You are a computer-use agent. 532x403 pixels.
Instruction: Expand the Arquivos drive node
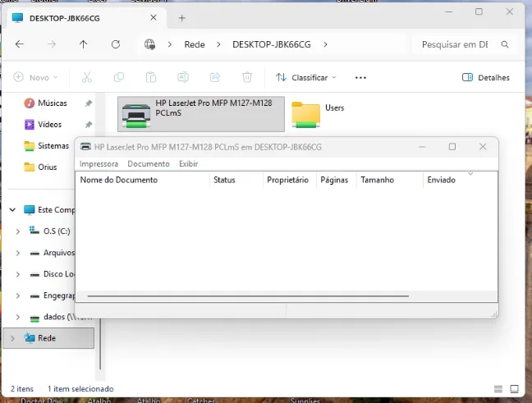coord(17,253)
